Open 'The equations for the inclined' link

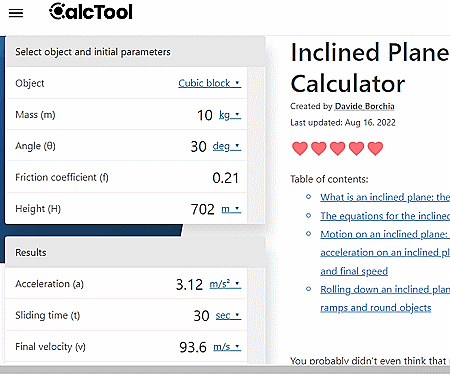tap(385, 216)
